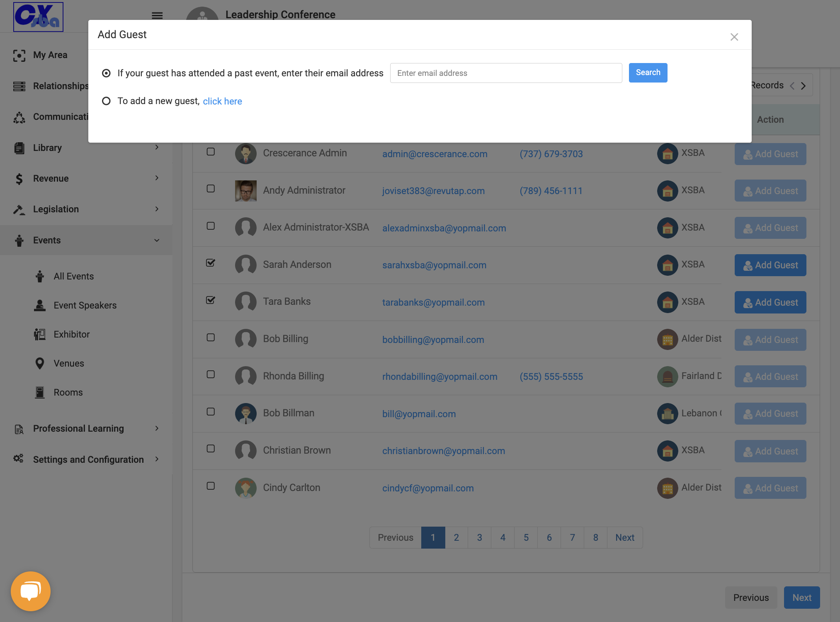Click the bottom-right Next button

[x=802, y=598]
